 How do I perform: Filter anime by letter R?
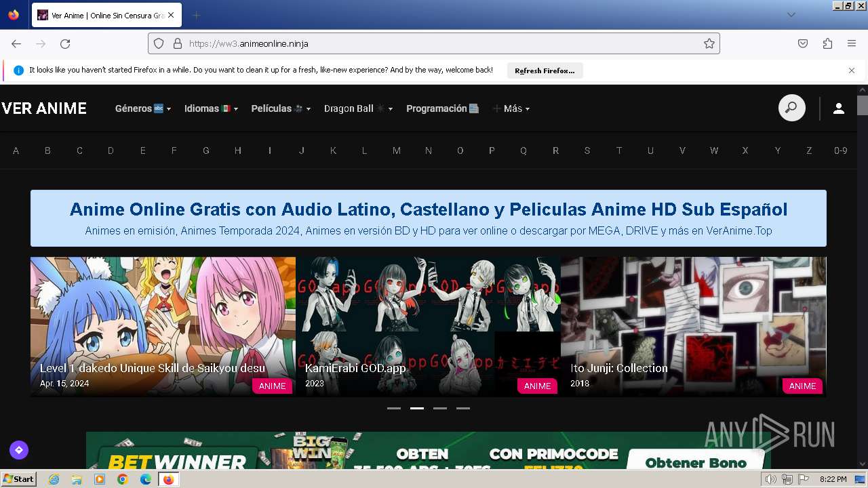555,150
